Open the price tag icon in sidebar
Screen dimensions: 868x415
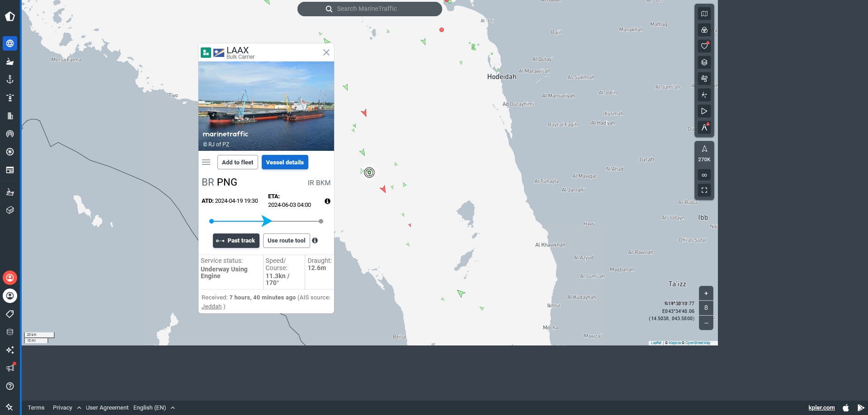pos(10,314)
